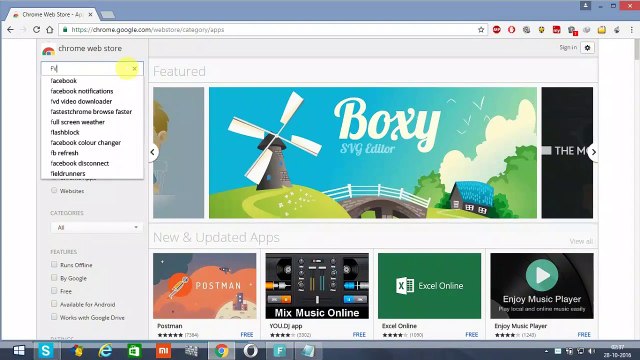This screenshot has width=640, height=360.
Task: Enable the Runs Offline filter
Action: click(x=54, y=264)
